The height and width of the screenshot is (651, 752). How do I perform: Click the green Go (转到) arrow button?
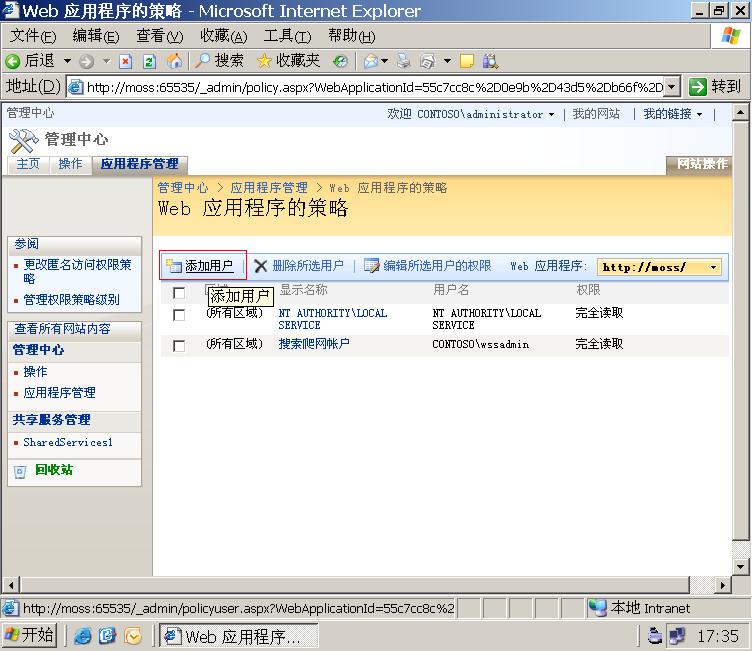pyautogui.click(x=697, y=87)
